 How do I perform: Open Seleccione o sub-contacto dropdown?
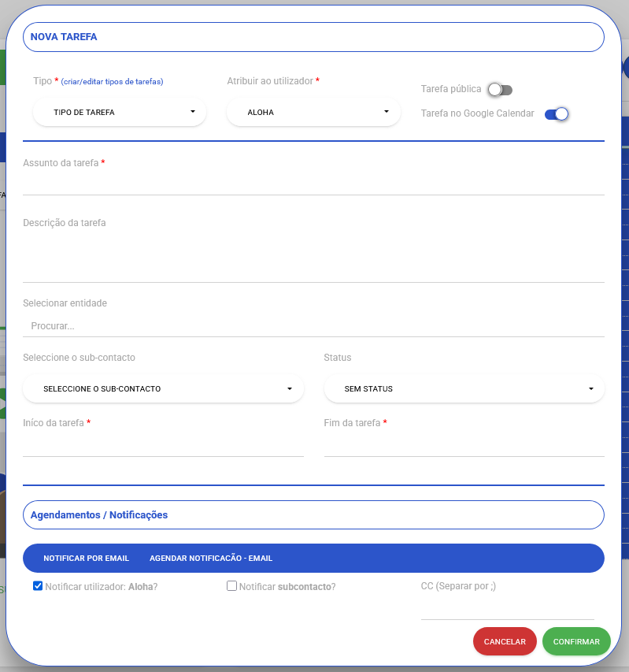pyautogui.click(x=164, y=389)
